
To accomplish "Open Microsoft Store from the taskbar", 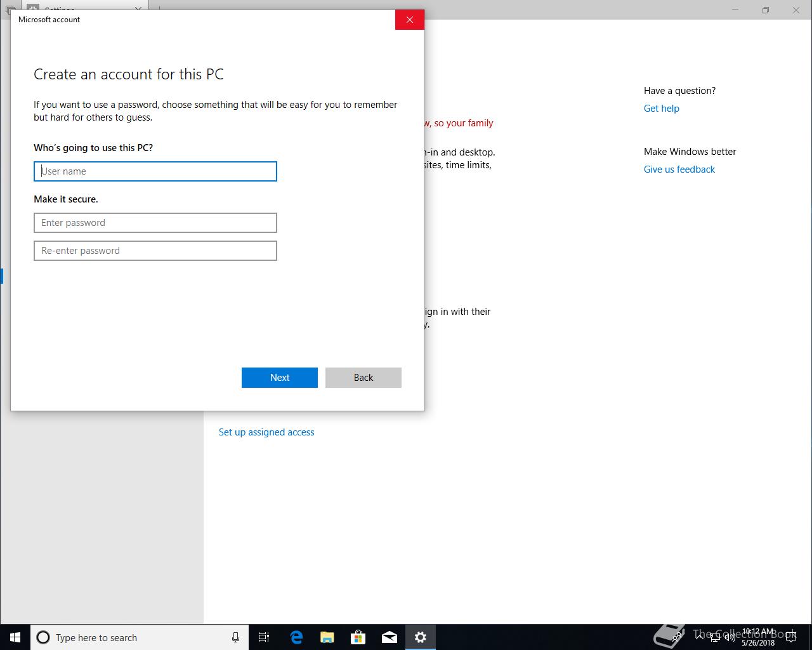I will tap(358, 637).
